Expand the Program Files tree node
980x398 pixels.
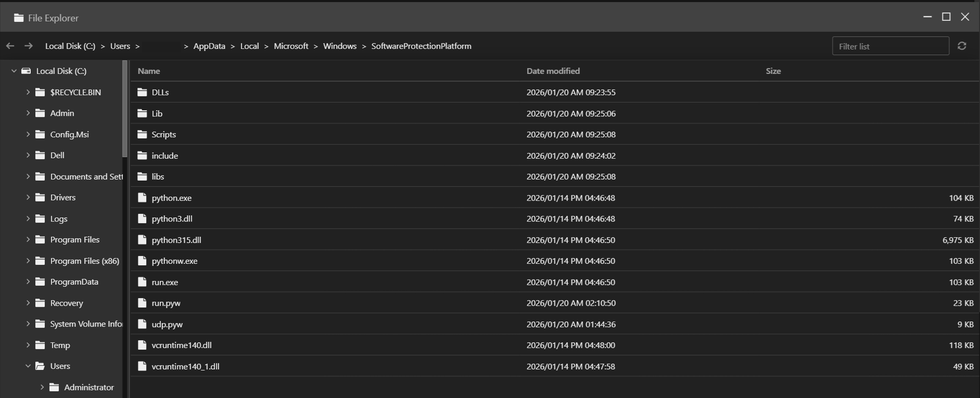(x=28, y=240)
